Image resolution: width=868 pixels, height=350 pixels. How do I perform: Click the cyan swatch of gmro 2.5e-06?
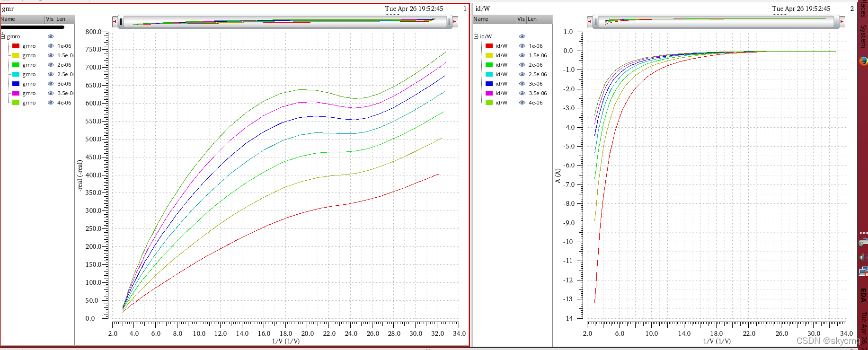pyautogui.click(x=16, y=74)
